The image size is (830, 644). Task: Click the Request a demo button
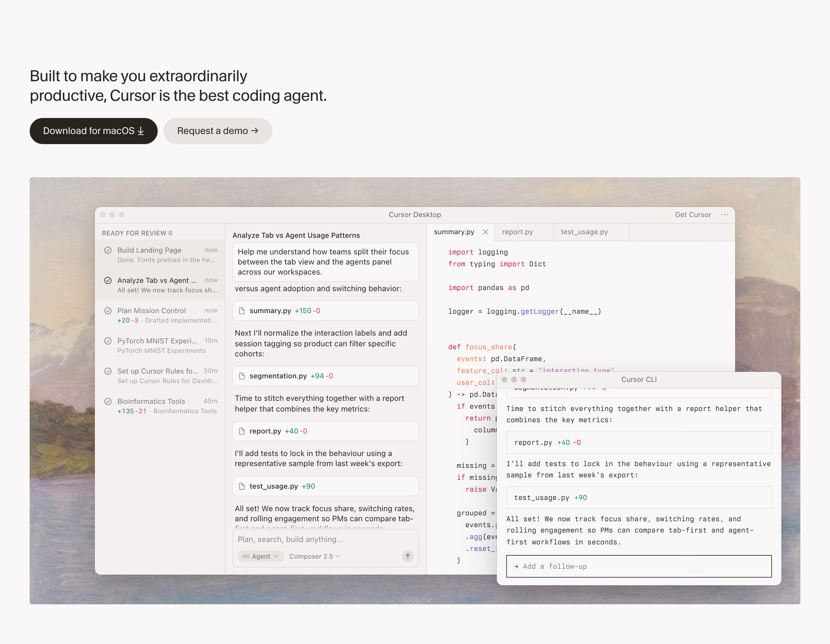[x=218, y=131]
